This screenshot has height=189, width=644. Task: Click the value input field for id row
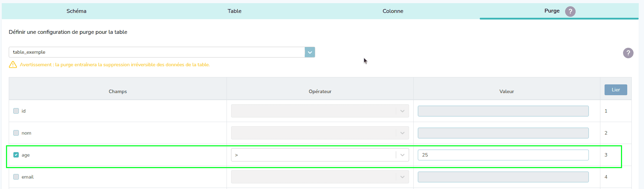pyautogui.click(x=503, y=111)
